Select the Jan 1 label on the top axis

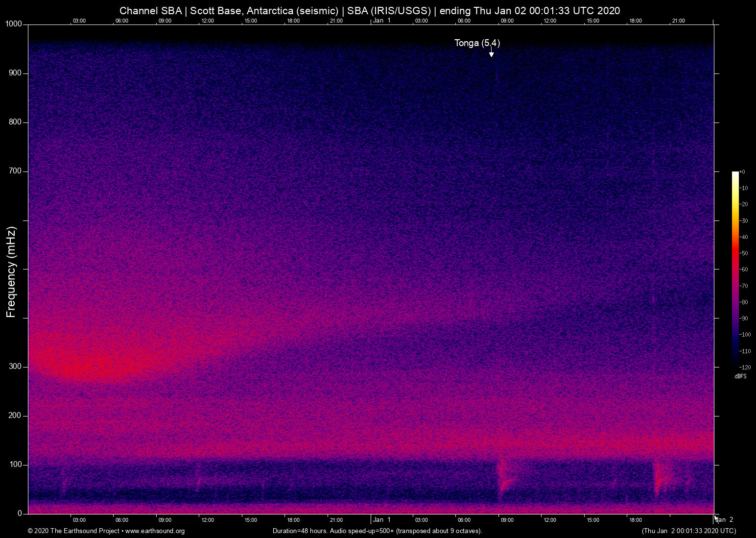click(x=382, y=21)
